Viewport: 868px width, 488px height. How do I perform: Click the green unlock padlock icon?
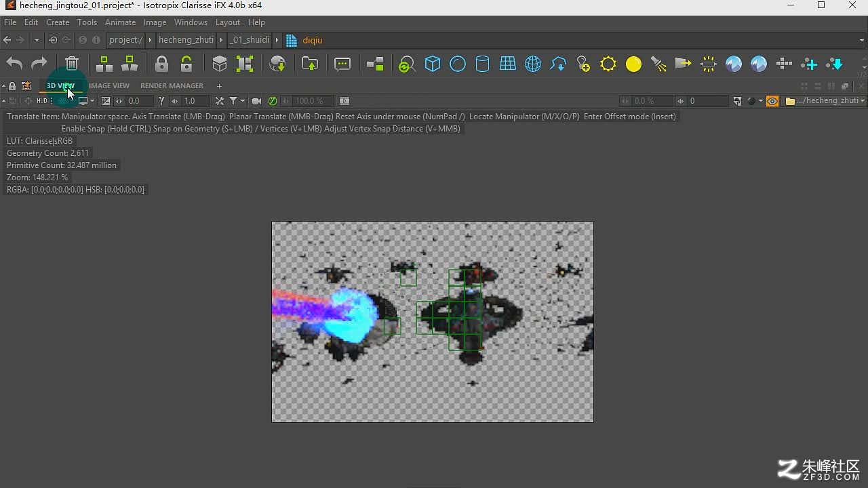click(186, 64)
